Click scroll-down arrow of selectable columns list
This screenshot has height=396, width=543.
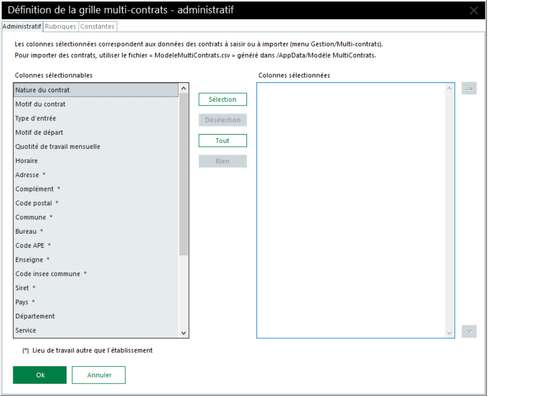[x=184, y=333]
